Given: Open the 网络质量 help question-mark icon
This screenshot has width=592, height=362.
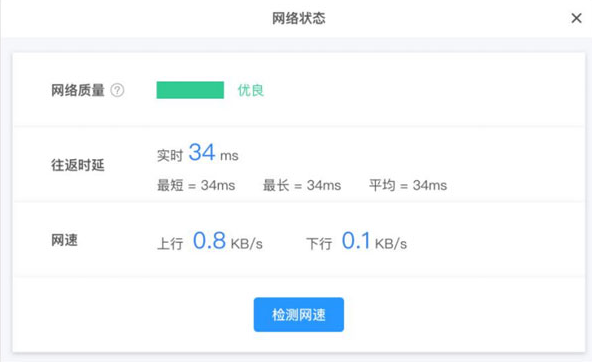Looking at the screenshot, I should tap(117, 90).
